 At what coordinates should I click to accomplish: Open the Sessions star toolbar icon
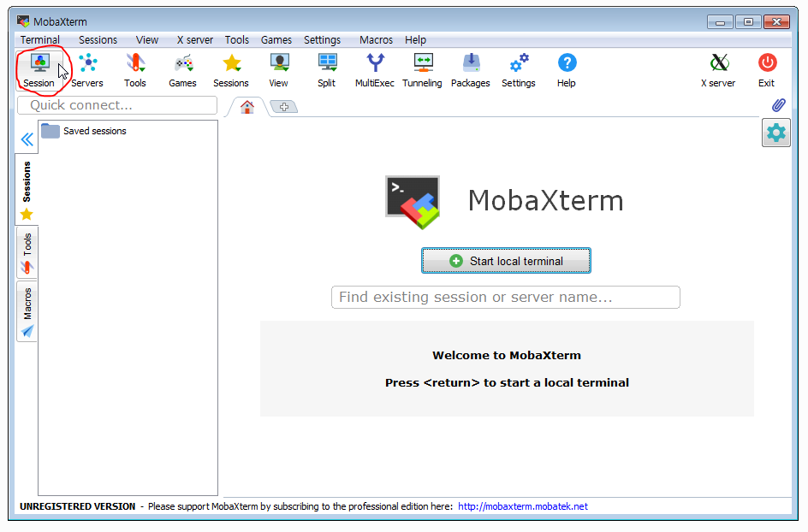click(x=231, y=70)
